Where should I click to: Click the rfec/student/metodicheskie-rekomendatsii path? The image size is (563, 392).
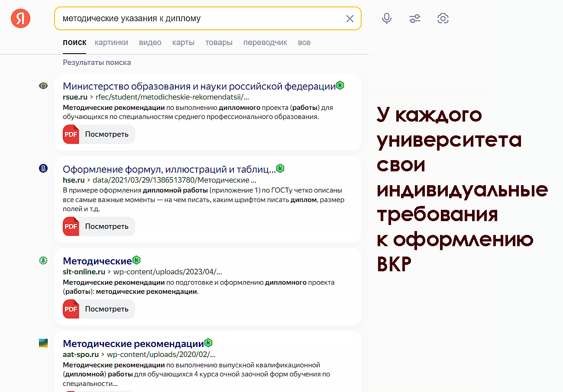[x=172, y=97]
